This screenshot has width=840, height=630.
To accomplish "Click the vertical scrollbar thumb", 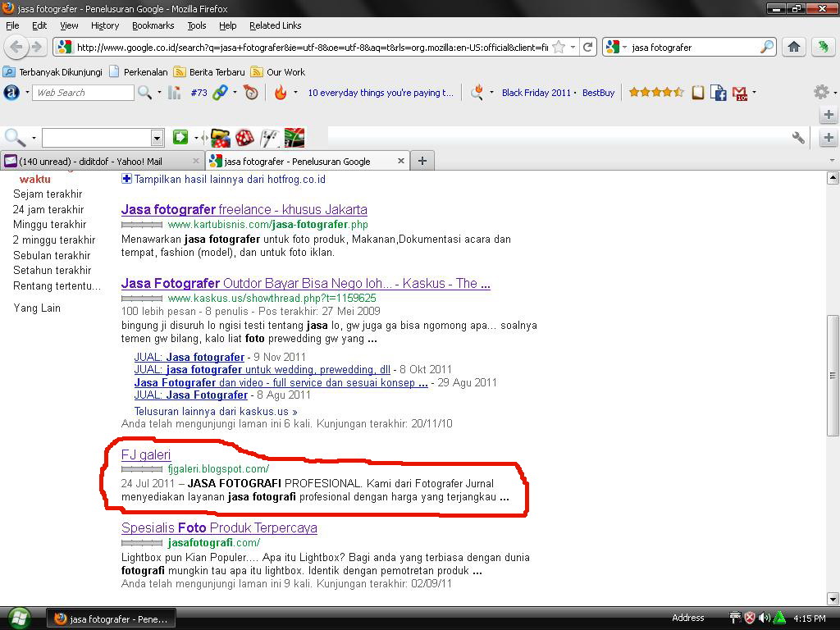I will pyautogui.click(x=833, y=375).
